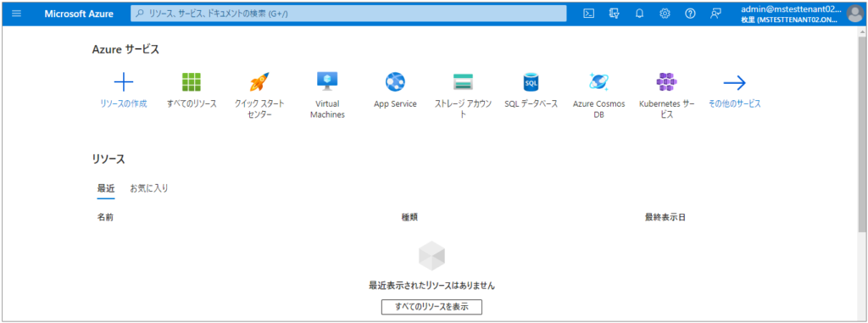Click リソースの作成 plus icon

click(x=124, y=82)
